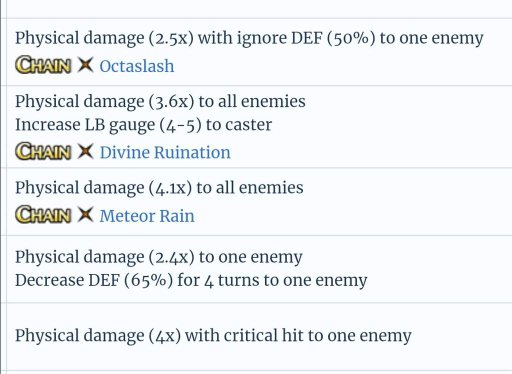Click the 'Physical damage (3.6x) to all enemies' text
Viewport: 512px width, 374px height.
click(x=160, y=101)
